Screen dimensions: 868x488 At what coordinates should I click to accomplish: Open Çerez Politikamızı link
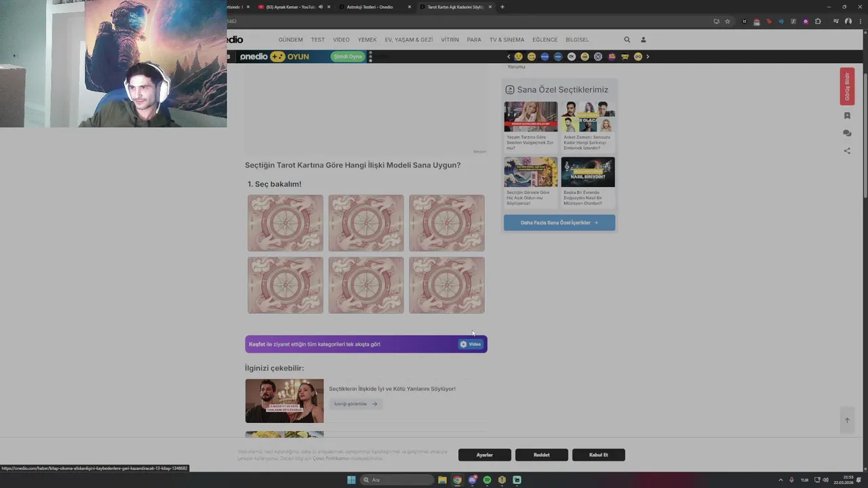tap(331, 458)
